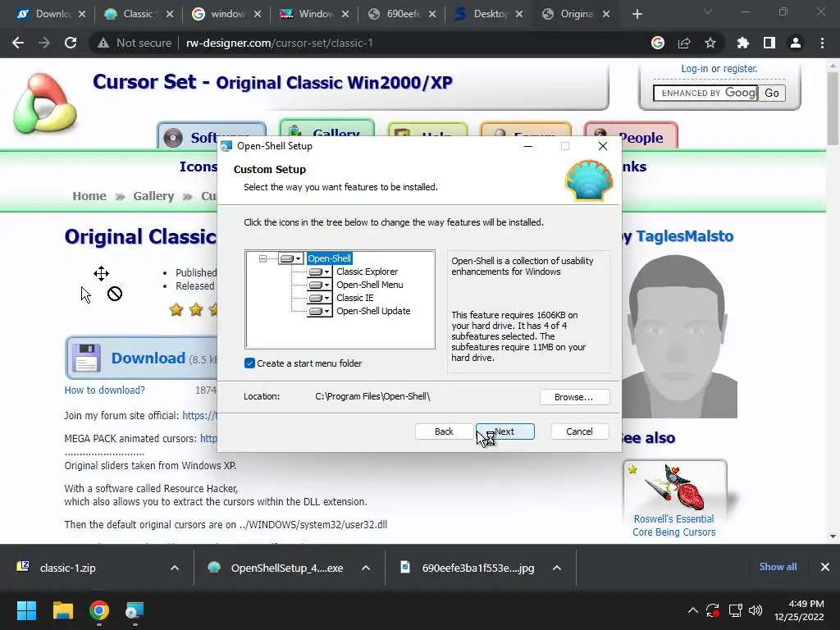This screenshot has width=840, height=630.
Task: Click the installer icon on taskbar
Action: click(135, 610)
